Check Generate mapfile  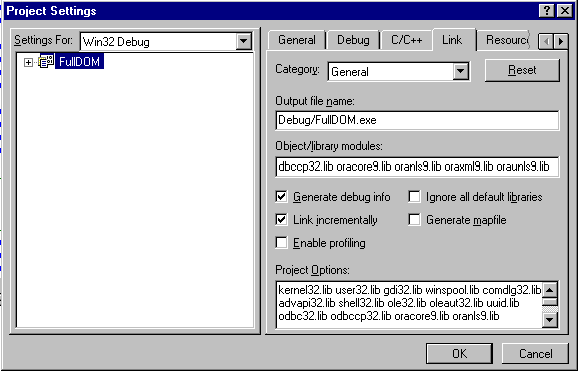[414, 220]
